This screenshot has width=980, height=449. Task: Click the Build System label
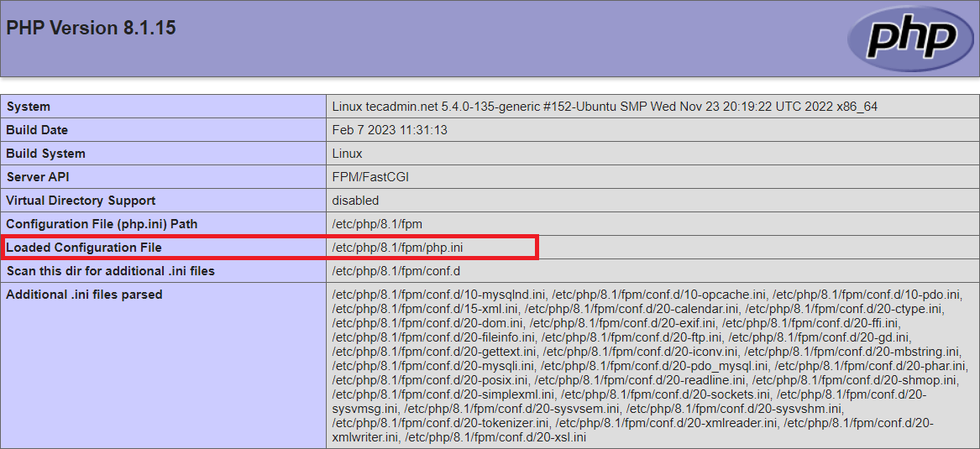(45, 154)
